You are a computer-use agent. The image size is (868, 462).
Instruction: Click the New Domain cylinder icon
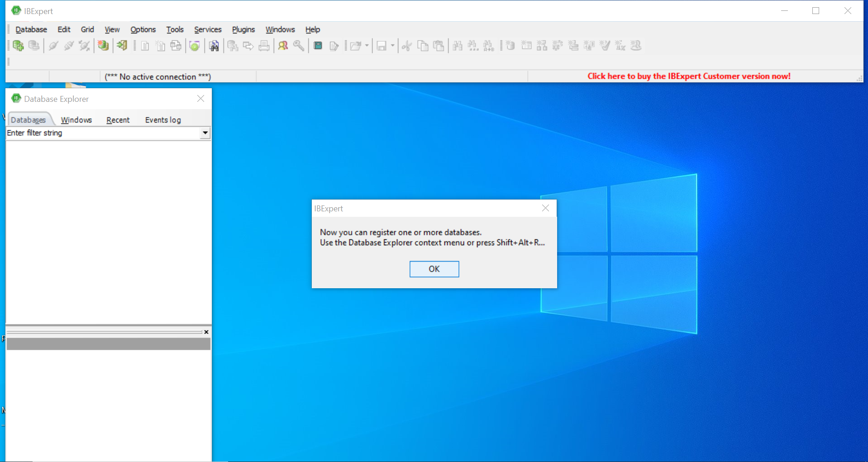click(511, 46)
